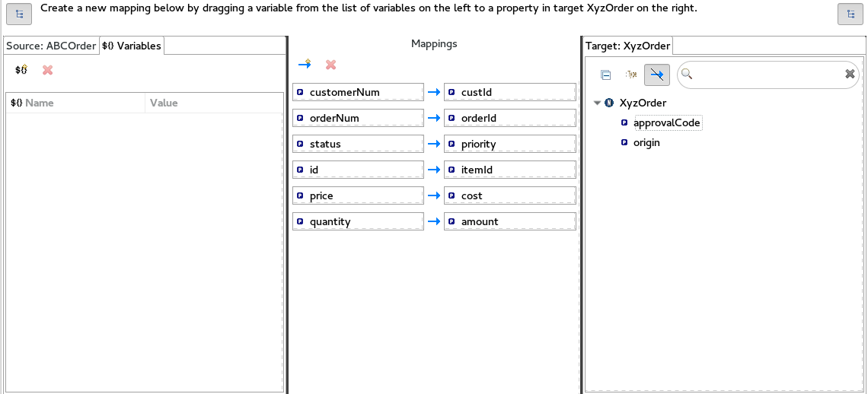Click the collapse all icon in Target panel
This screenshot has height=394, width=868.
click(606, 75)
